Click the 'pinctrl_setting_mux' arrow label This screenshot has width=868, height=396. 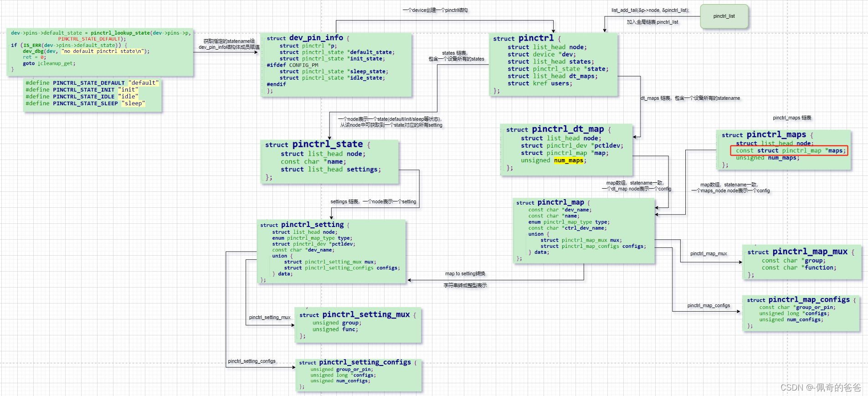tap(270, 317)
